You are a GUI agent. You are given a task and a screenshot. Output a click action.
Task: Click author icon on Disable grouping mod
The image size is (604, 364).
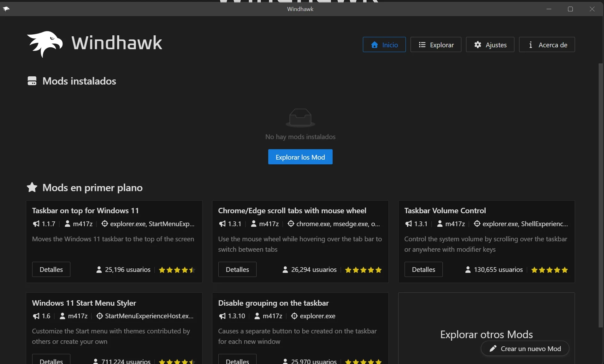[257, 316]
